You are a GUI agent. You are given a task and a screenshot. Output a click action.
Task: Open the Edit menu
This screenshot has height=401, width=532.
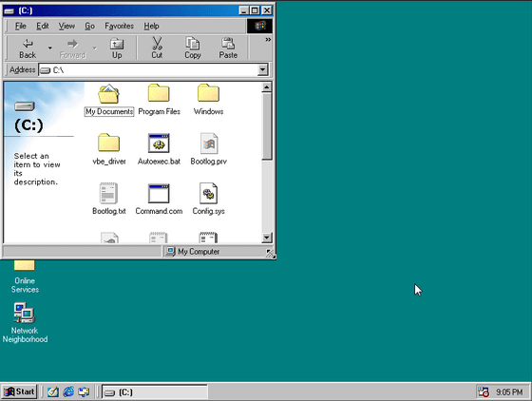click(43, 26)
